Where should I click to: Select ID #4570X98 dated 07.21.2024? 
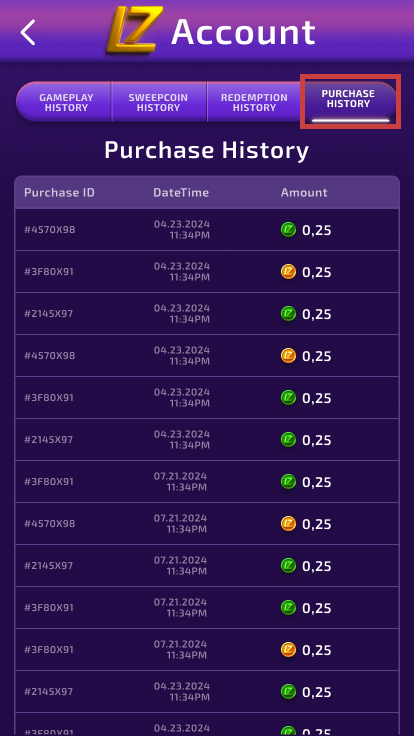point(50,524)
